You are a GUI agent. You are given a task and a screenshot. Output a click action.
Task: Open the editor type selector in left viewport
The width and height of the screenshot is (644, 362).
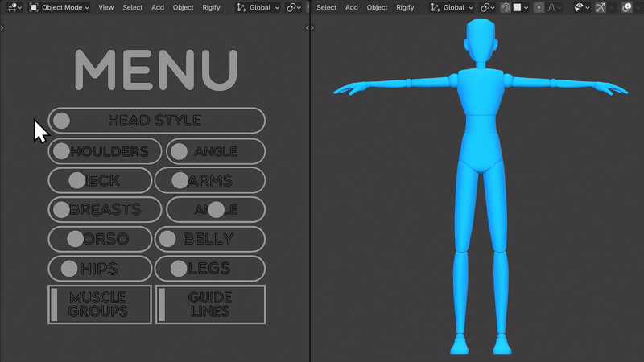pyautogui.click(x=14, y=7)
